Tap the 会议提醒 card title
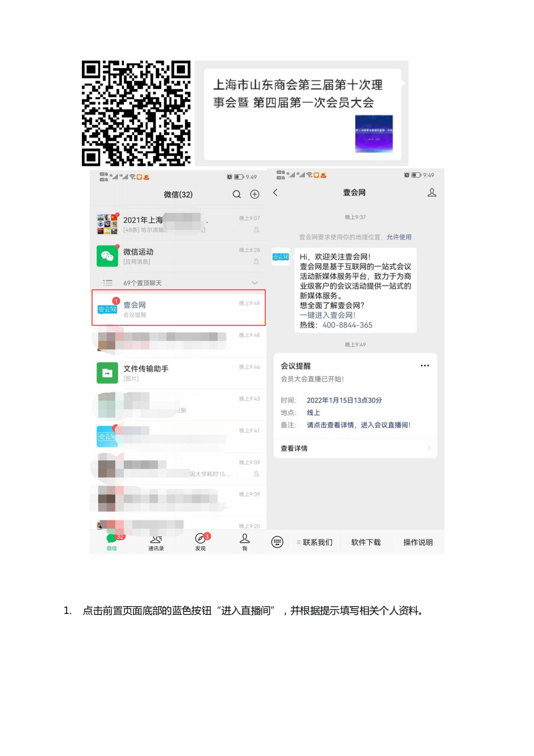Image resolution: width=534 pixels, height=756 pixels. tap(296, 366)
